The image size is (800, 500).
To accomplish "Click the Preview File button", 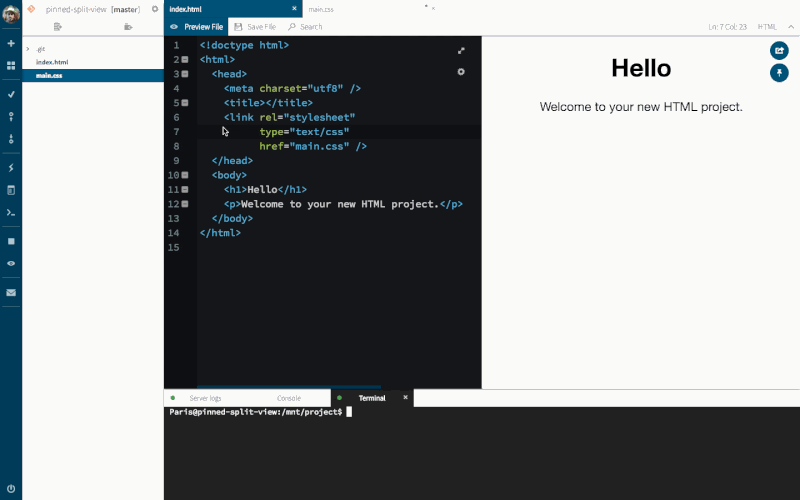I will pyautogui.click(x=196, y=27).
